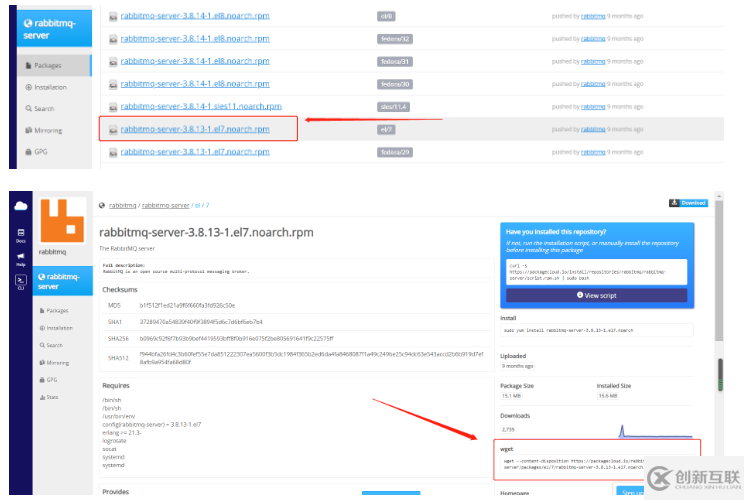Open GPG in the detail page sidebar
The height and width of the screenshot is (500, 744).
48,380
